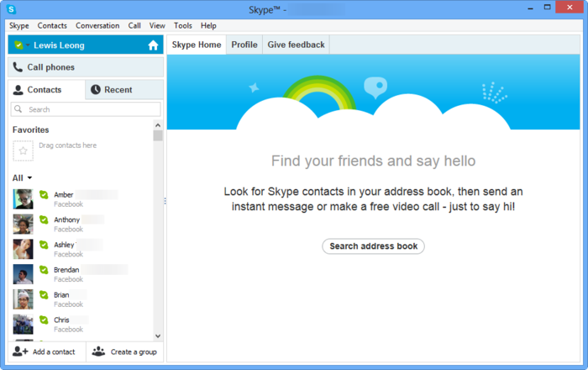Click the clock icon on Recent tab

(x=96, y=90)
